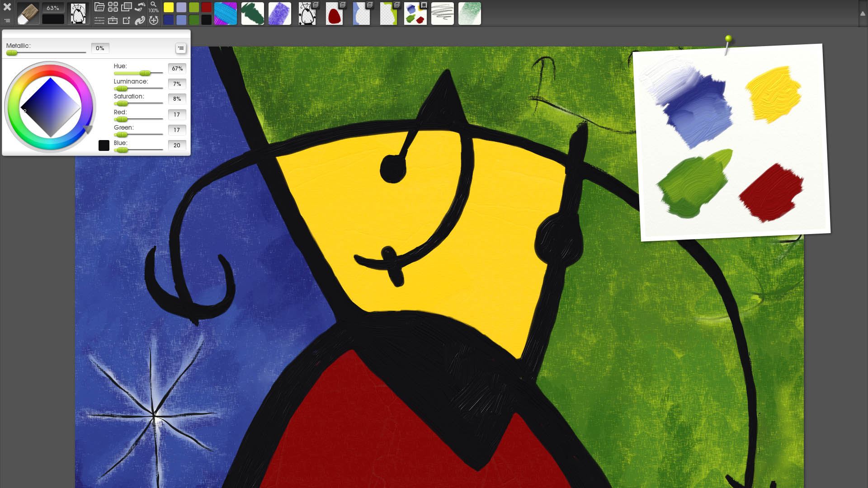Click the export icon next to the toolbox
Image resolution: width=868 pixels, height=488 pixels.
pyautogui.click(x=127, y=20)
